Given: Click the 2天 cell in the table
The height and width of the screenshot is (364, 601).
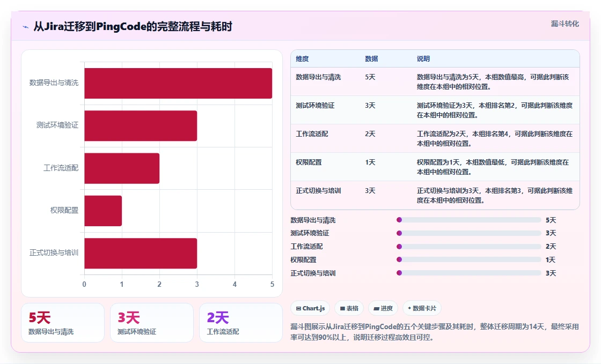Looking at the screenshot, I should pyautogui.click(x=370, y=133).
